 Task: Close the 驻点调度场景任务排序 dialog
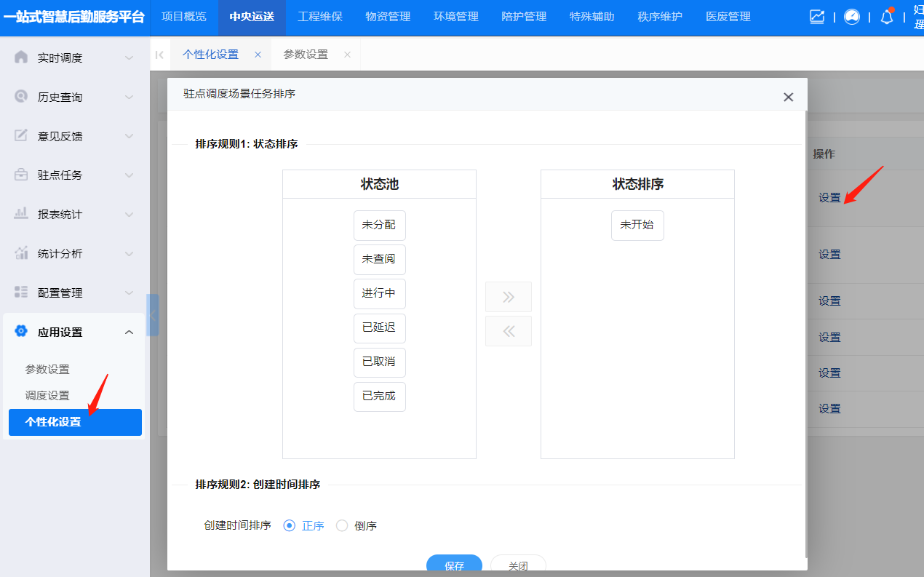[x=788, y=97]
